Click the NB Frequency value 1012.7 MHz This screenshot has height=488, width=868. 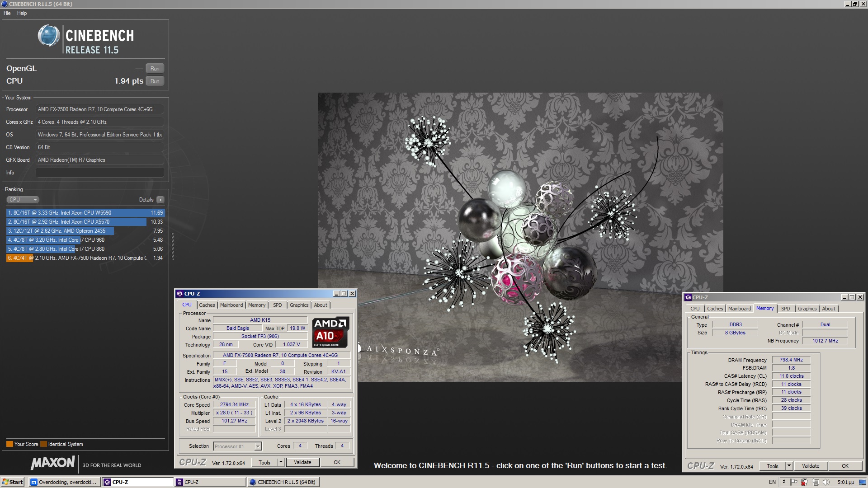click(825, 341)
